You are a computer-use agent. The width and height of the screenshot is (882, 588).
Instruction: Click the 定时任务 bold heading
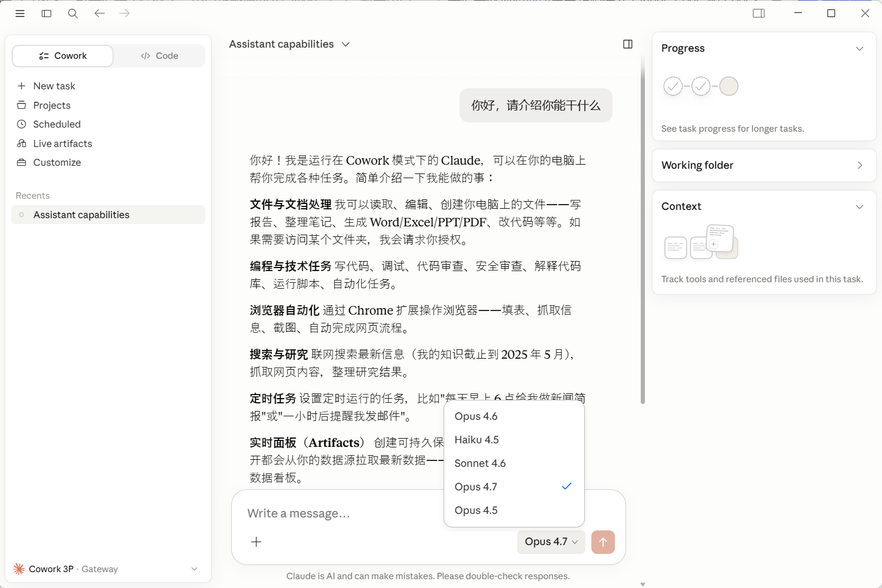click(273, 399)
